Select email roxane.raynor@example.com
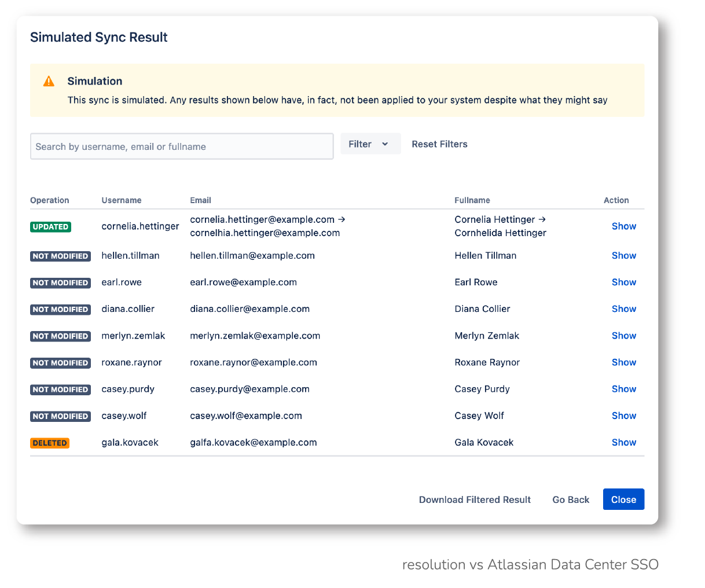 pos(254,362)
